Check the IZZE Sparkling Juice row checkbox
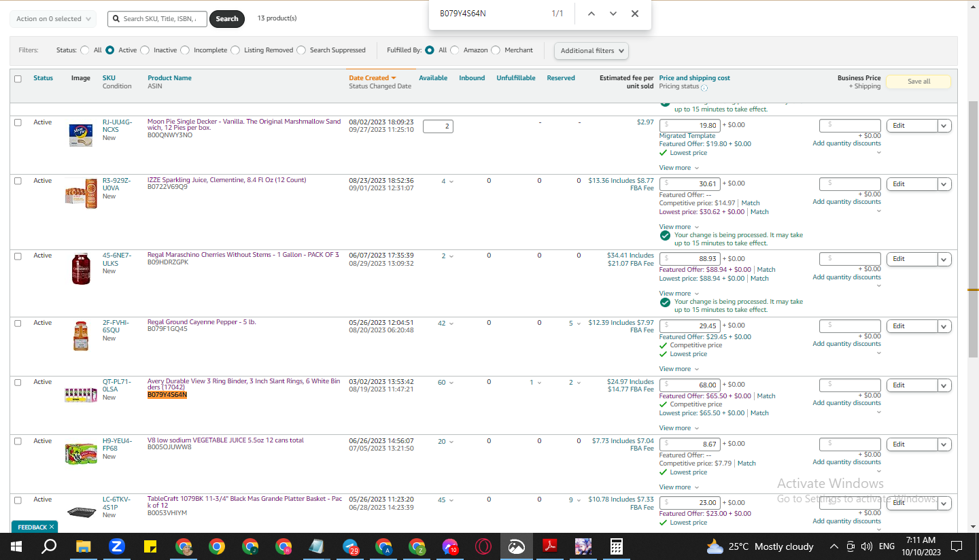 (x=18, y=181)
